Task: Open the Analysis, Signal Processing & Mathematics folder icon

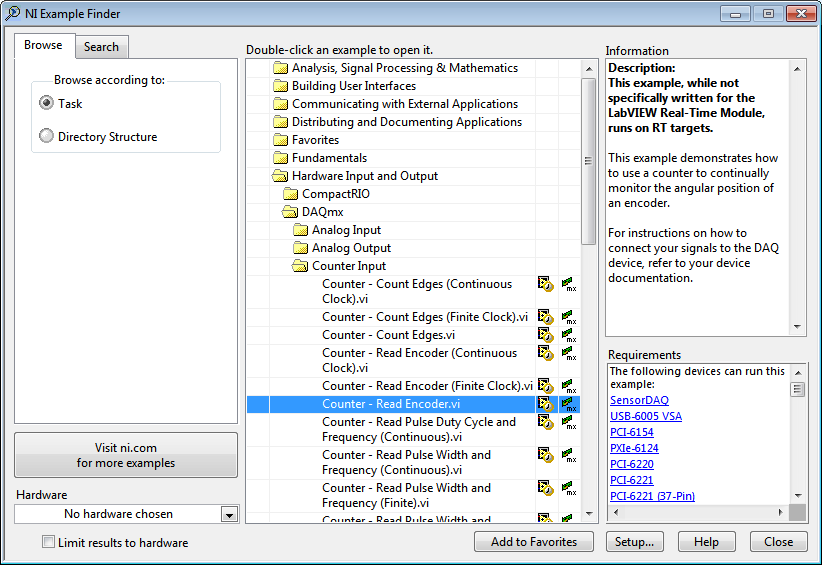Action: (x=280, y=68)
